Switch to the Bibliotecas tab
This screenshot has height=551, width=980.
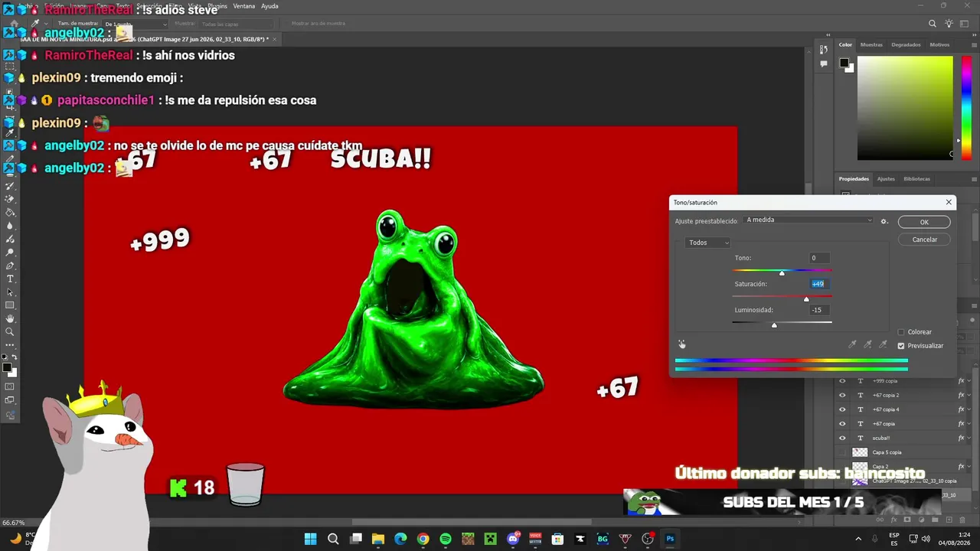coord(917,179)
